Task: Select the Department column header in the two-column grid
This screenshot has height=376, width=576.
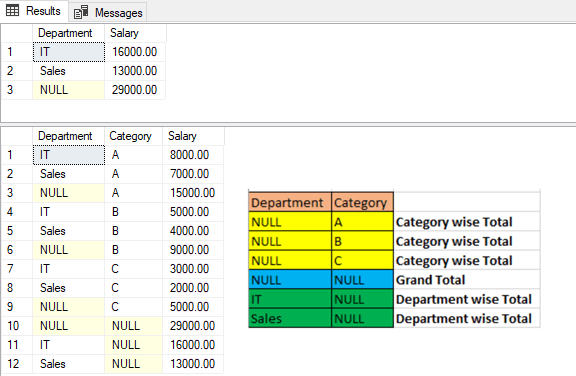Action: point(68,33)
